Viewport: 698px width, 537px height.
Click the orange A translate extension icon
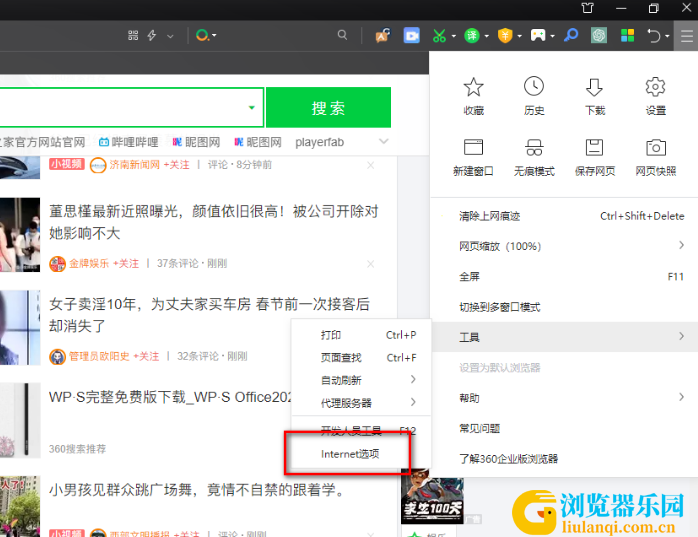tap(383, 35)
